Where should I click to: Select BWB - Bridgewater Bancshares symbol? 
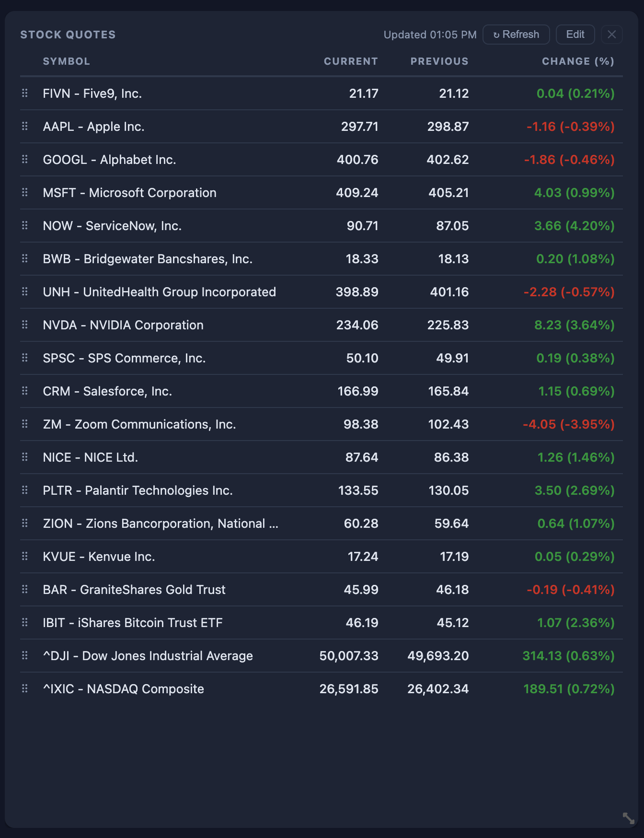click(148, 259)
